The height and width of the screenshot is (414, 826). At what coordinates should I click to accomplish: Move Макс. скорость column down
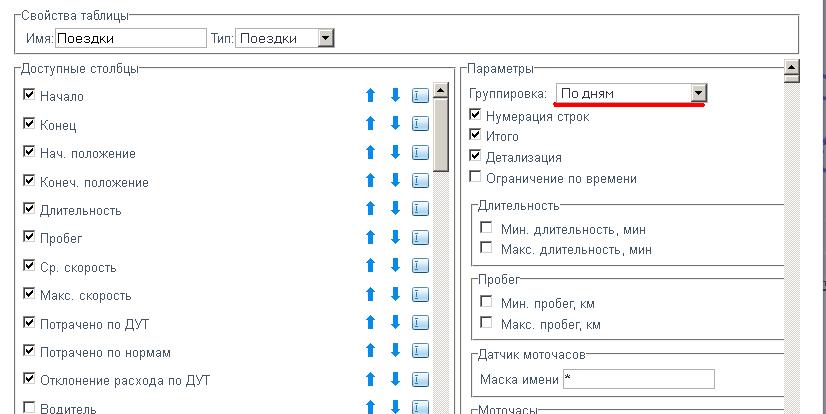click(395, 294)
